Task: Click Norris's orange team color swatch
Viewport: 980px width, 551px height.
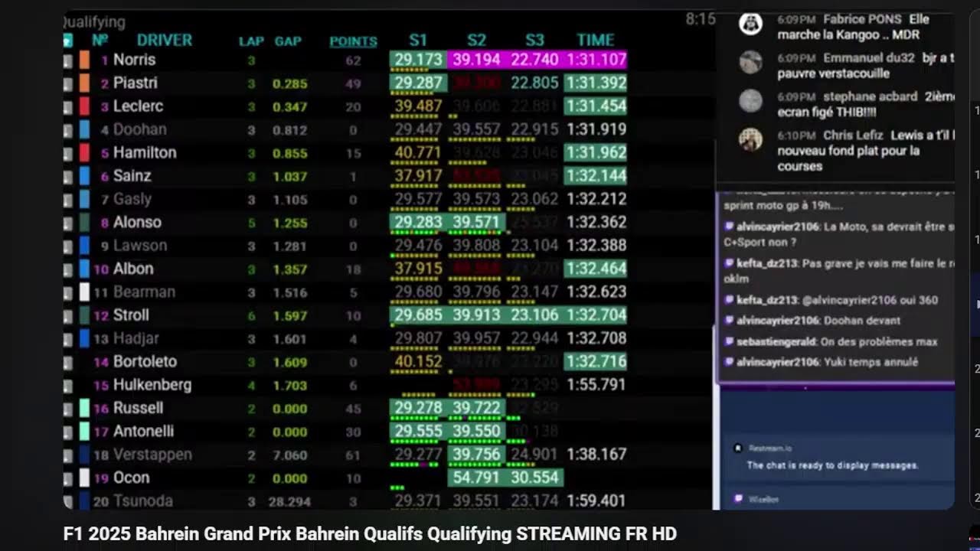Action: [84, 60]
